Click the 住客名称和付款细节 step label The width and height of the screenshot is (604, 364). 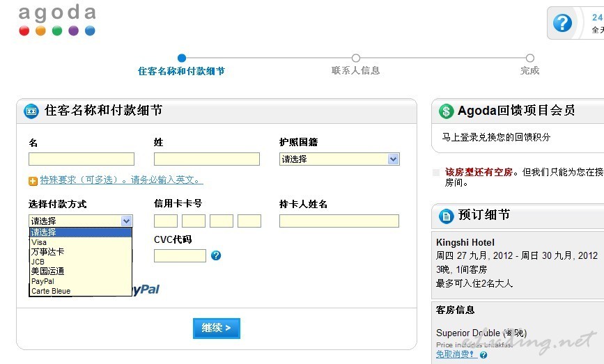click(x=181, y=71)
